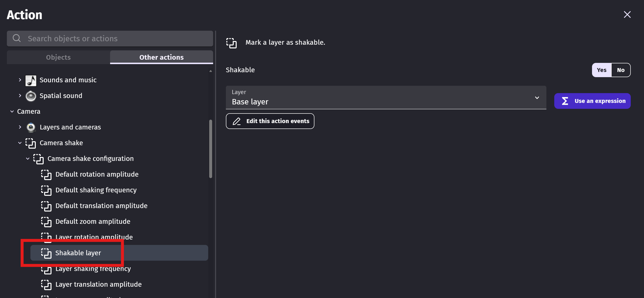
Task: Select Default shaking frequency action
Action: coord(96,190)
